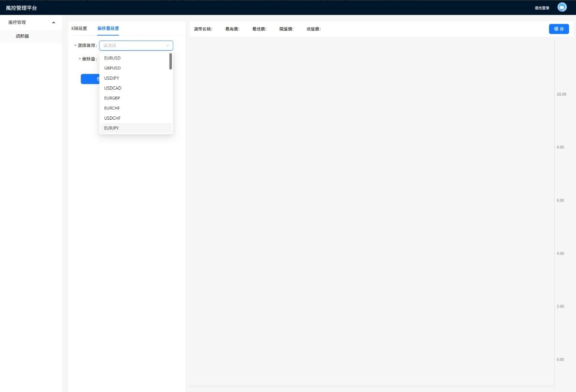Image resolution: width=576 pixels, height=392 pixels.
Task: Click the user avatar icon in header
Action: point(562,7)
